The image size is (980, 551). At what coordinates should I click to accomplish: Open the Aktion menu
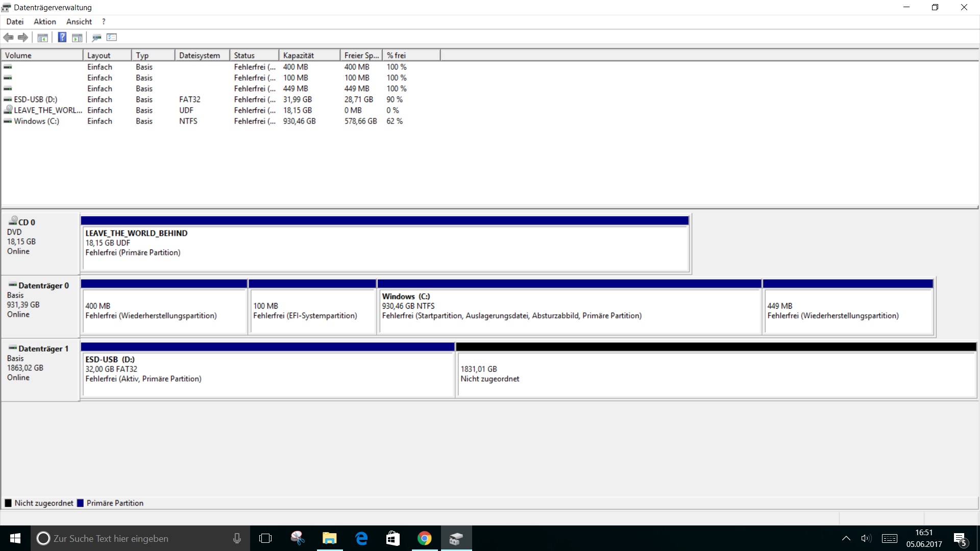[45, 21]
